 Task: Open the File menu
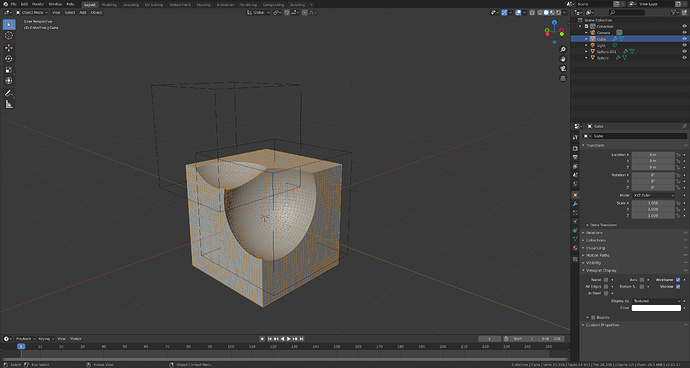point(14,4)
